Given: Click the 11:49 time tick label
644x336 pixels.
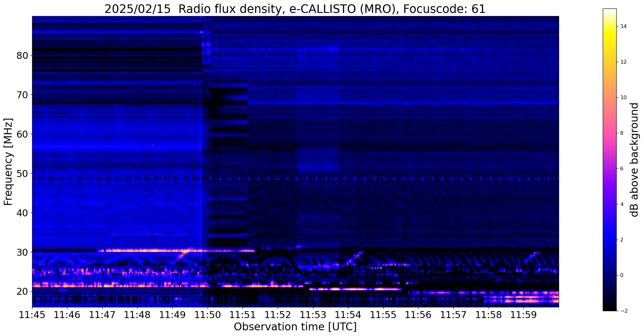Looking at the screenshot, I should [172, 315].
